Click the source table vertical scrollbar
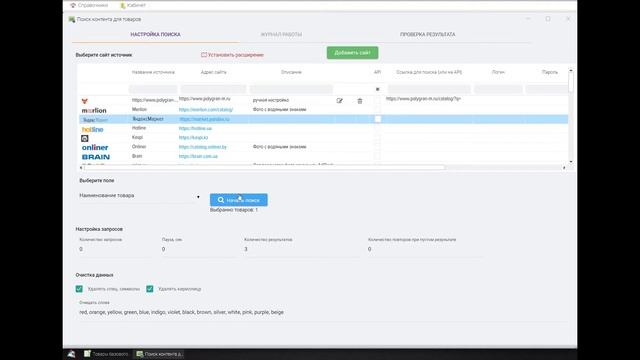Viewport: 640px width, 360px height. pyautogui.click(x=571, y=83)
